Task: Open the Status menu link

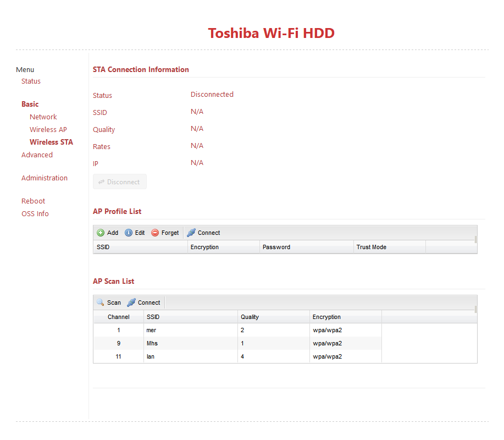Action: [31, 81]
